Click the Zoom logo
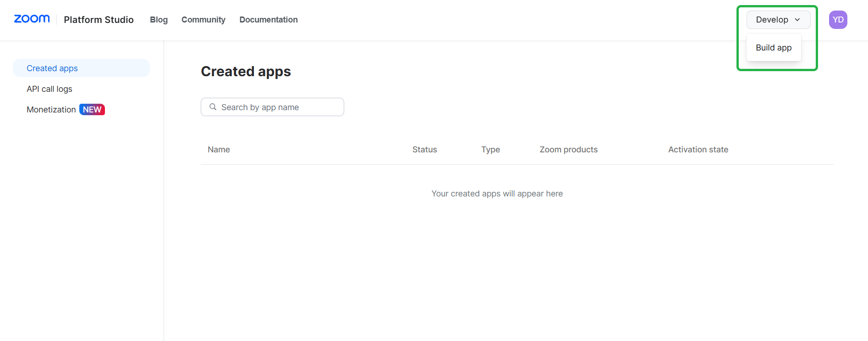 (x=32, y=19)
